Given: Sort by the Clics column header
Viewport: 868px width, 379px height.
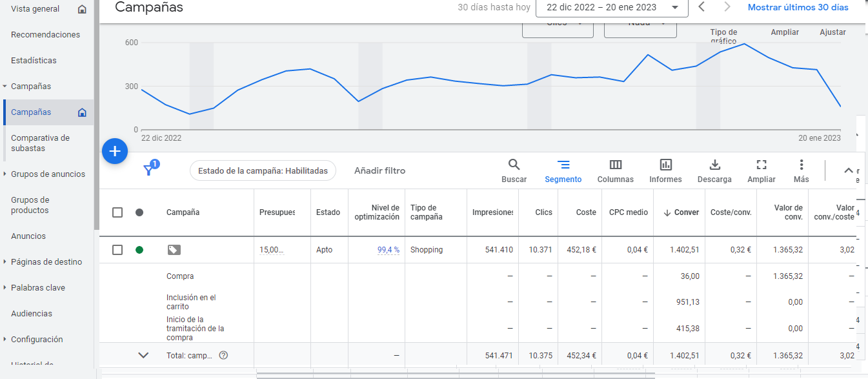Looking at the screenshot, I should tap(543, 212).
